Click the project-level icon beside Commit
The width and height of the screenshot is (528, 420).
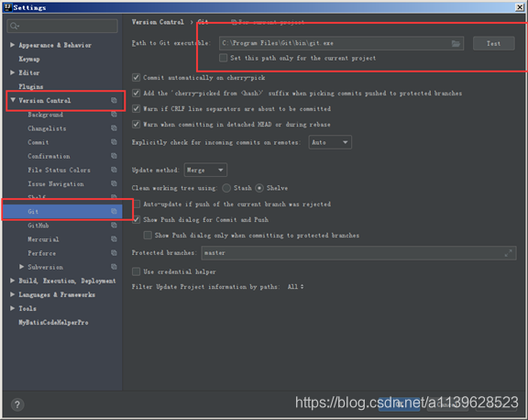click(x=115, y=142)
